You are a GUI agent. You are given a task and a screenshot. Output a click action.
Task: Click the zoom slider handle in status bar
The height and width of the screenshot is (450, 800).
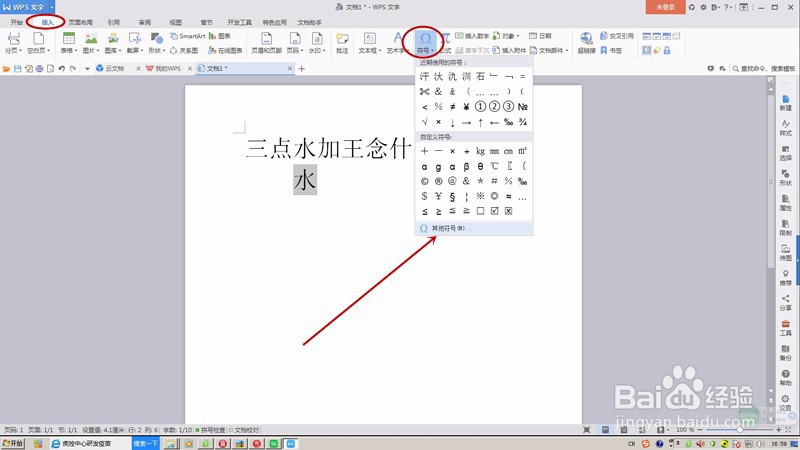tap(739, 430)
